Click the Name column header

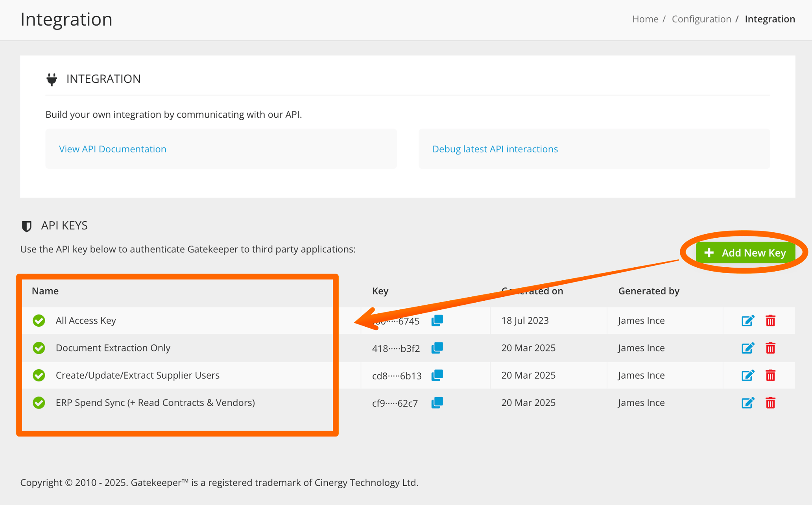click(45, 291)
